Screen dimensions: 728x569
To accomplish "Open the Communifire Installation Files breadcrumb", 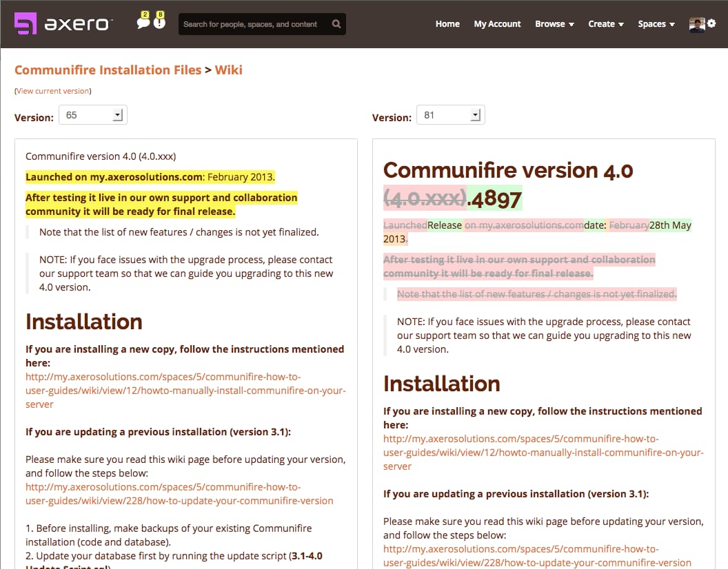I will point(108,70).
